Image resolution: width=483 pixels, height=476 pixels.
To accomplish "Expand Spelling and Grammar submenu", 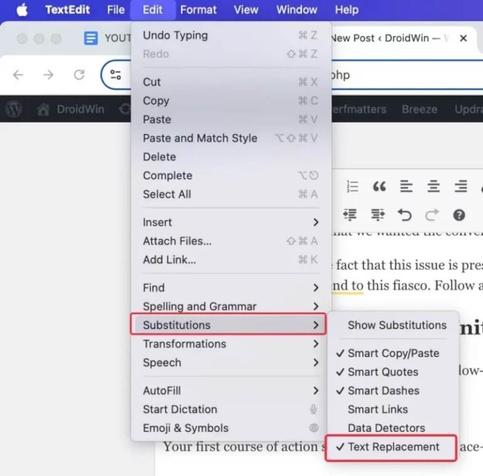I will click(231, 306).
